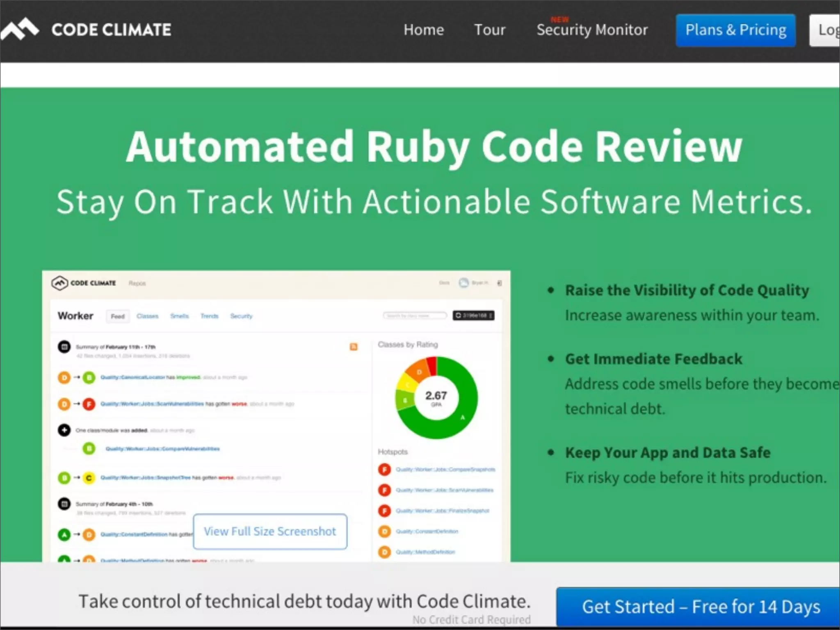Go to Security Monitor in navigation
This screenshot has height=630, width=840.
pos(592,30)
